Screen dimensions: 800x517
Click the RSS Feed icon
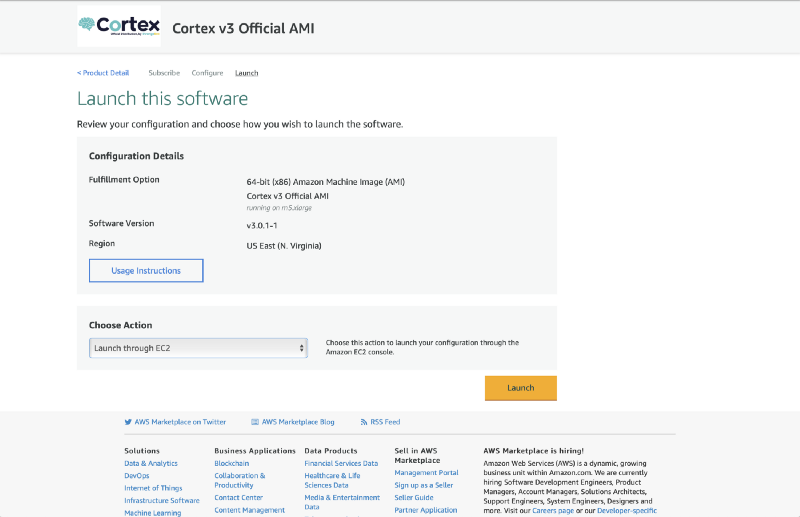click(x=364, y=422)
